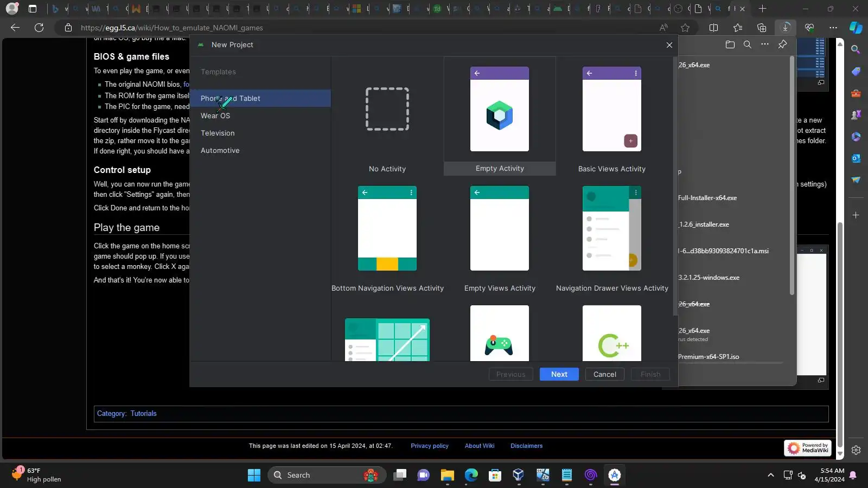Open File Explorer from the taskbar

[448, 475]
